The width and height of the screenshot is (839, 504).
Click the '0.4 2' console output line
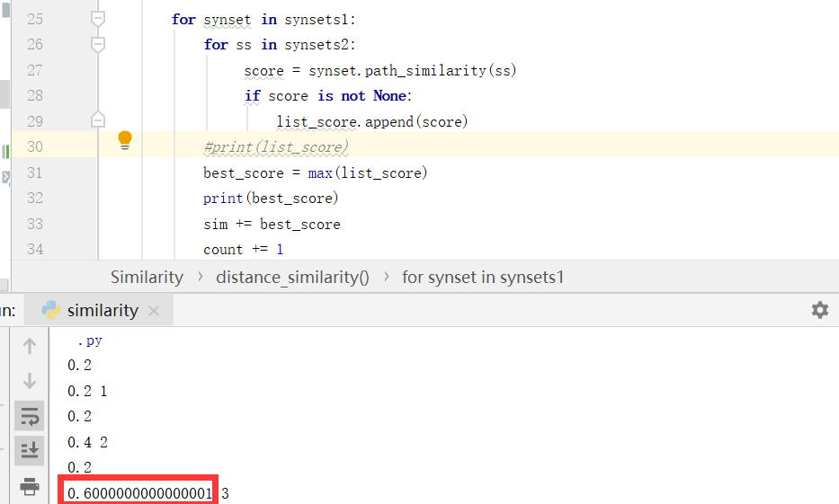point(87,442)
